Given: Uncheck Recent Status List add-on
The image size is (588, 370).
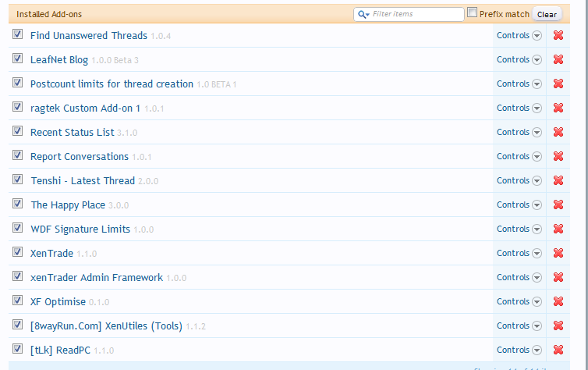Looking at the screenshot, I should click(x=17, y=131).
